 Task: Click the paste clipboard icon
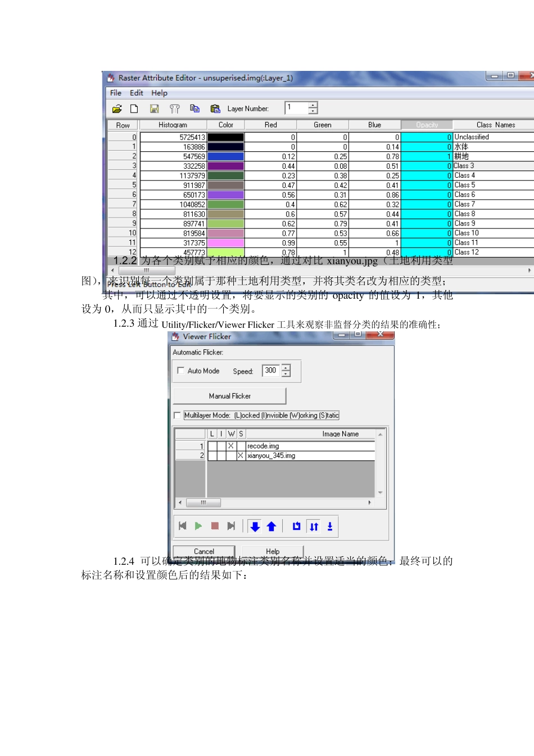(x=215, y=109)
